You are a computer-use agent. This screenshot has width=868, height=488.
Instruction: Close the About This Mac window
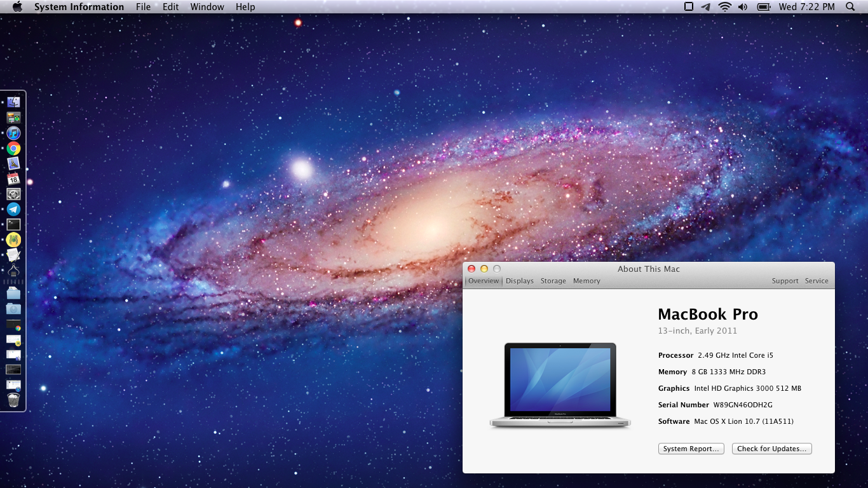click(x=471, y=269)
